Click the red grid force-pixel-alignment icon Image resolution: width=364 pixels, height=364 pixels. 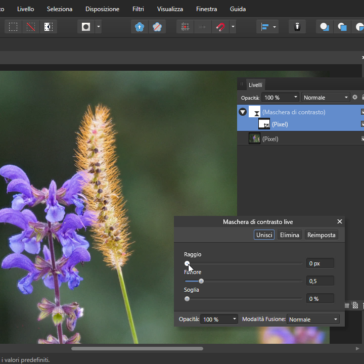[185, 27]
